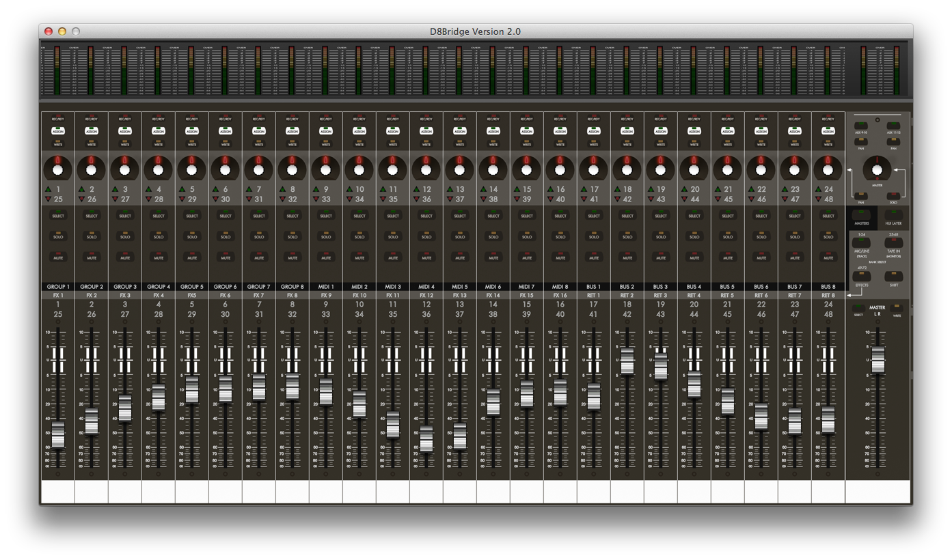Image resolution: width=952 pixels, height=560 pixels.
Task: Click the fader handle on channel 12
Action: [x=426, y=438]
